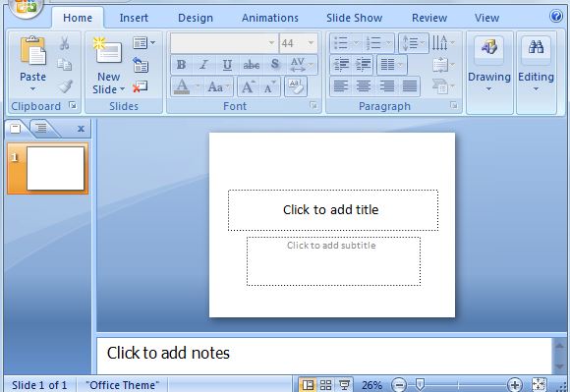This screenshot has height=392, width=570.
Task: Fit slide to current window icon
Action: (539, 384)
